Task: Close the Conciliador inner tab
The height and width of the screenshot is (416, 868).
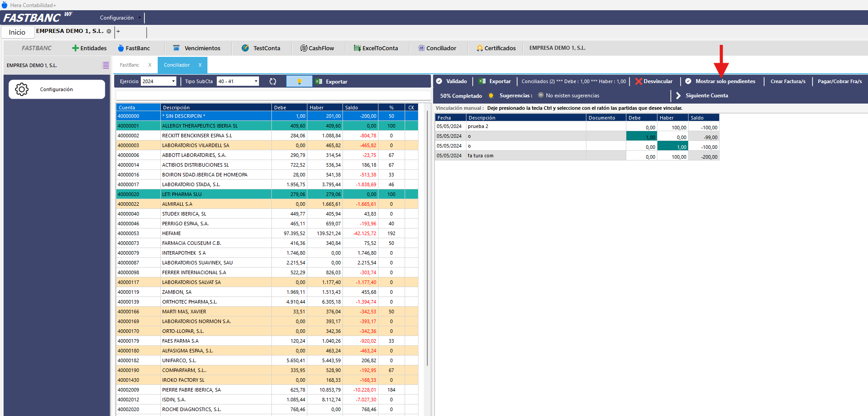Action: pos(200,65)
